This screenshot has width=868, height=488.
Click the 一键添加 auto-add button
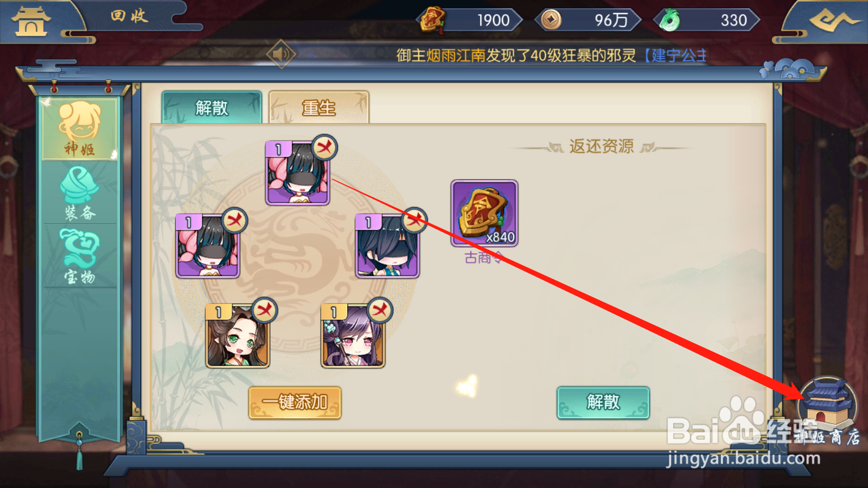click(x=295, y=402)
